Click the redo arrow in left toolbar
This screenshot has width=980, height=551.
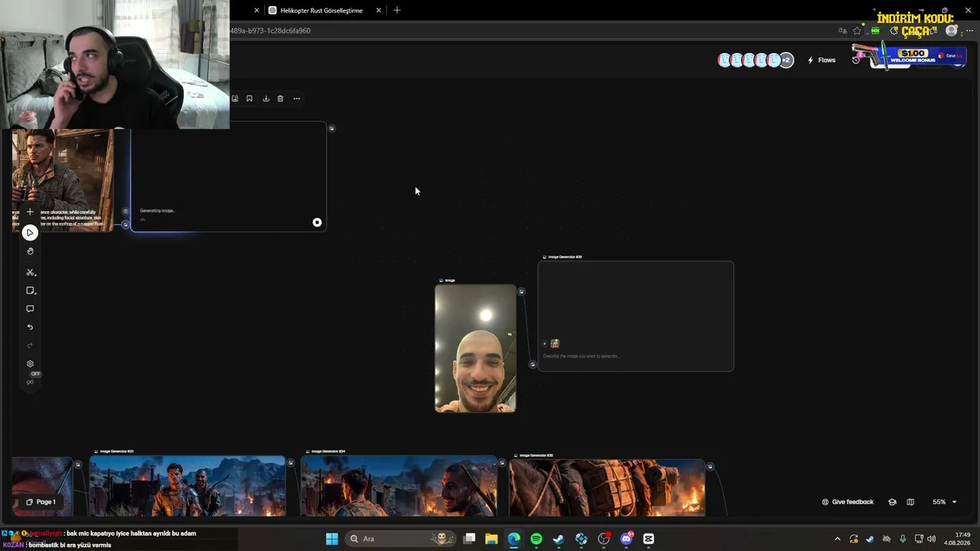[x=30, y=345]
